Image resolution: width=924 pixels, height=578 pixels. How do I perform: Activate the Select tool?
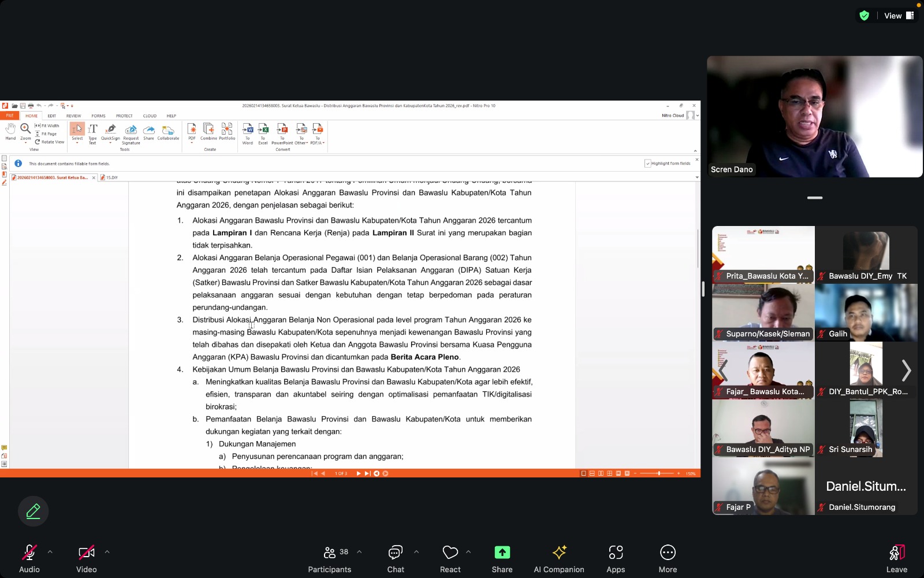[x=77, y=132]
